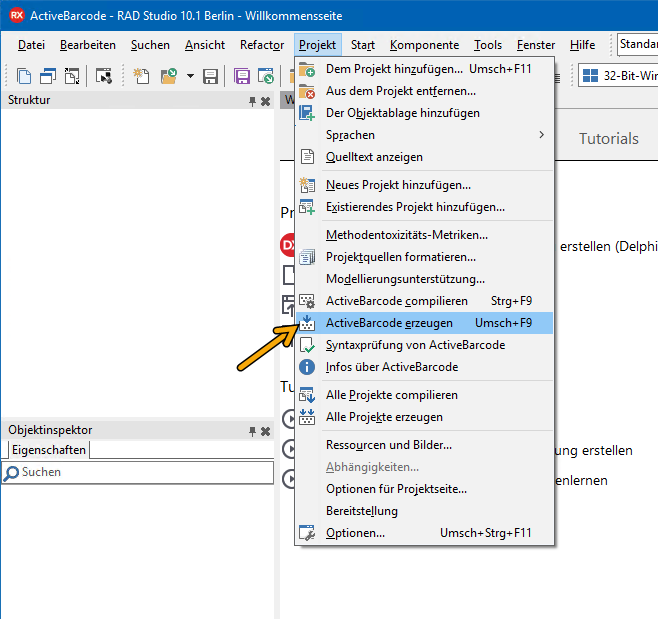
Task: Click the Objektablage hinzufügen icon
Action: pyautogui.click(x=307, y=113)
